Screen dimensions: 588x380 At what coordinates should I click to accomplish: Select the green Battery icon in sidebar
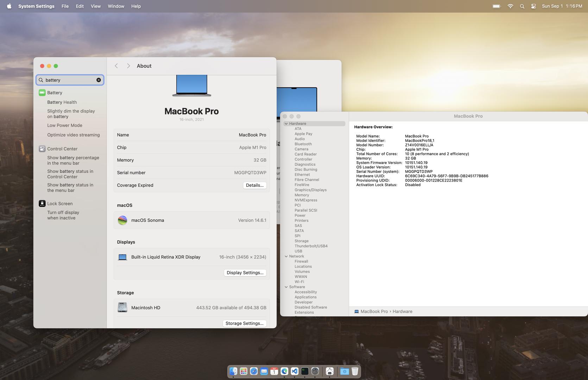coord(42,93)
